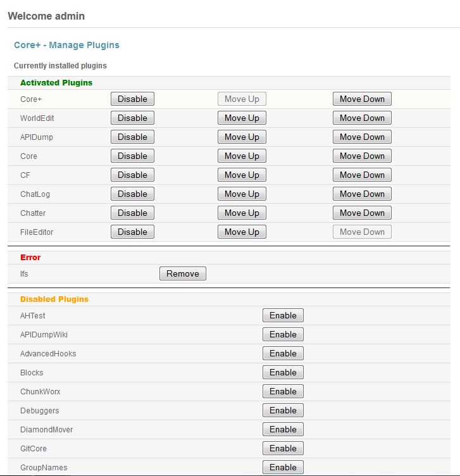Disable the Core plugin
Screen dimensions: 460x476
point(132,156)
